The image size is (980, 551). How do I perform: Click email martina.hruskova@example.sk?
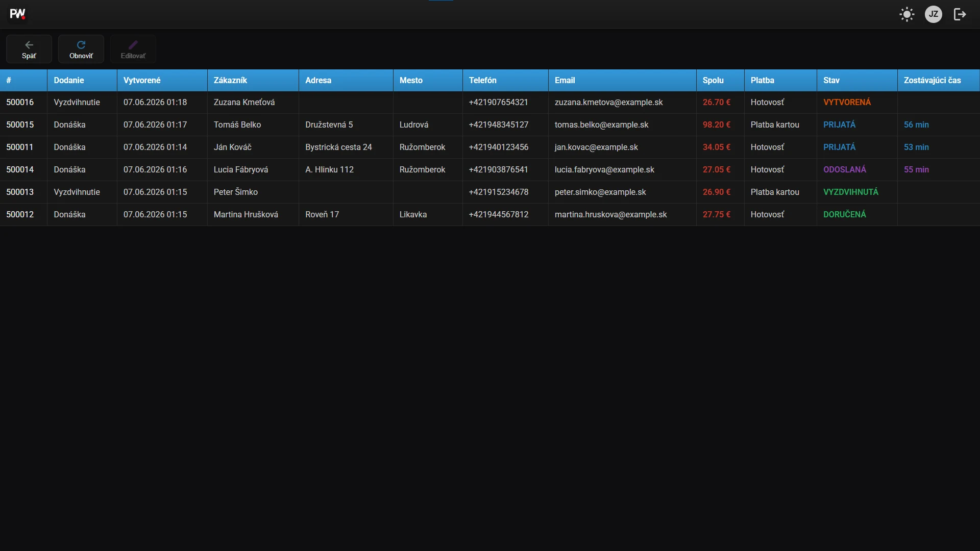(x=611, y=214)
